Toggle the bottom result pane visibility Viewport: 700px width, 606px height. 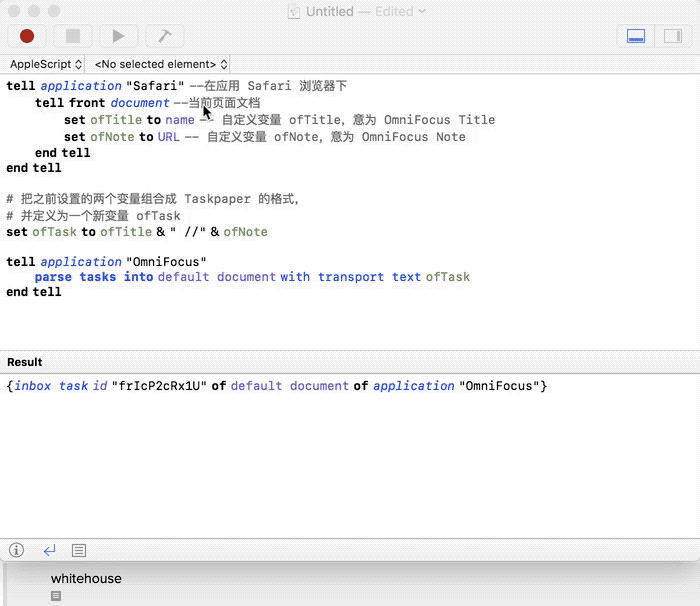(x=635, y=36)
